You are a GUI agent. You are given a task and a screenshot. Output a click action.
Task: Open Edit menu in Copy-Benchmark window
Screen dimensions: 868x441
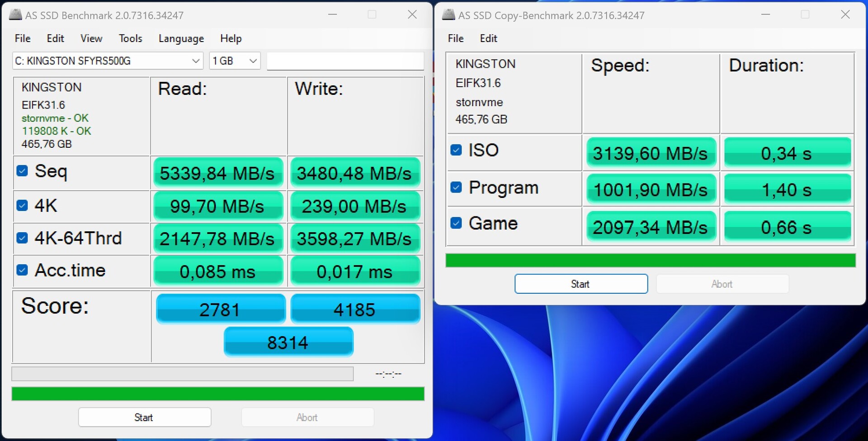(489, 38)
